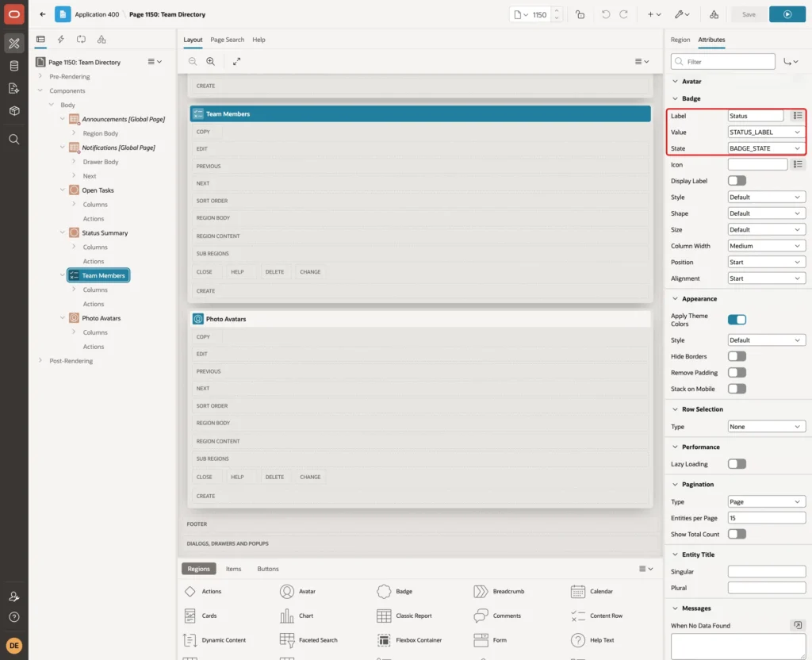Enable the Lazy Loading switch
The height and width of the screenshot is (660, 812).
point(737,463)
